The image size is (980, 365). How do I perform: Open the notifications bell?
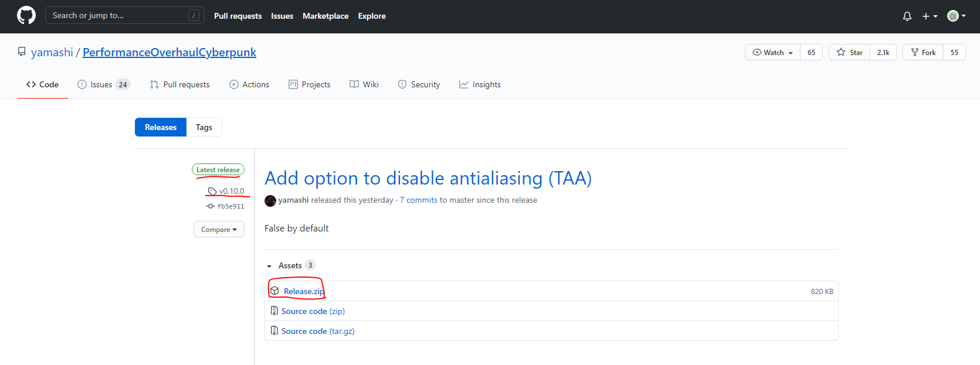(x=907, y=16)
